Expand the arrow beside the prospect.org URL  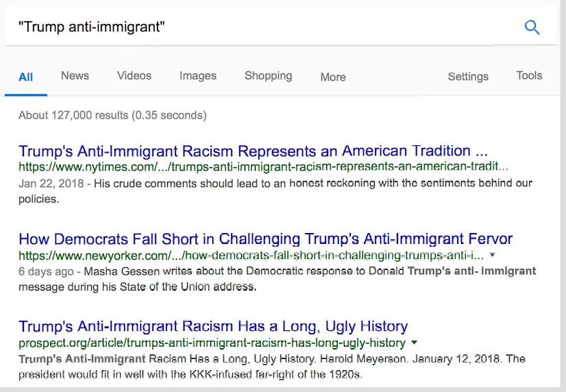(415, 343)
